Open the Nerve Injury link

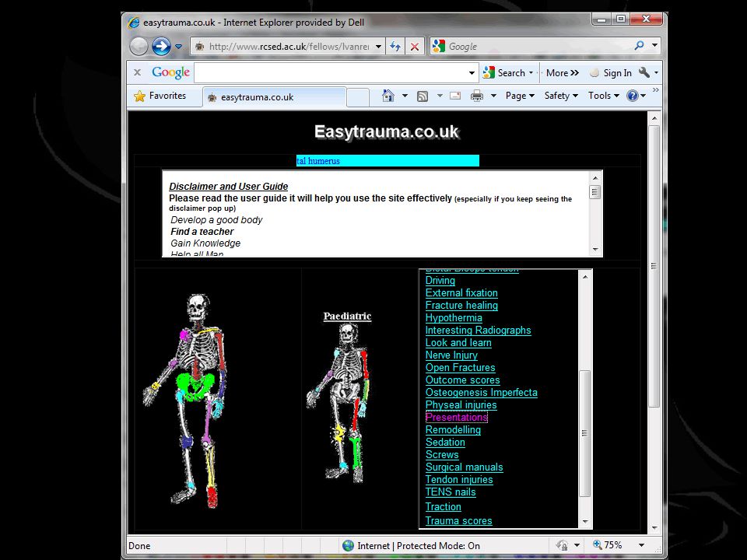click(x=451, y=355)
